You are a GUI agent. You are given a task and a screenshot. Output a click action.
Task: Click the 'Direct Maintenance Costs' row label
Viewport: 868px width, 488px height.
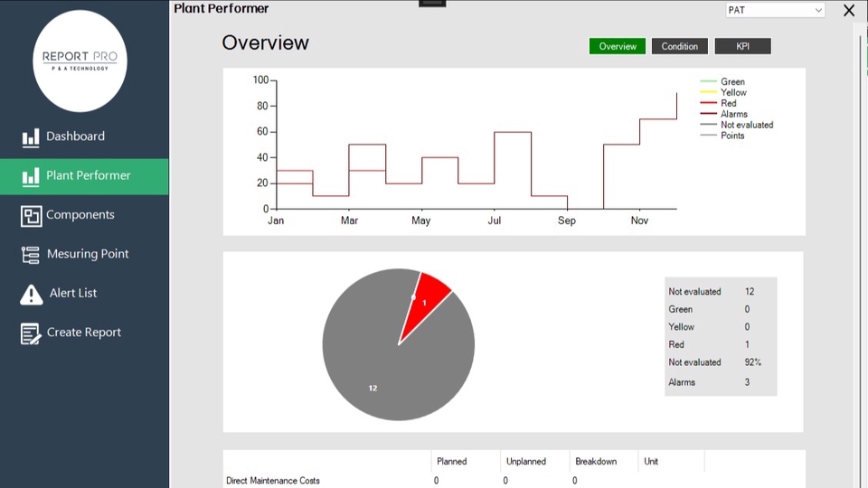pyautogui.click(x=273, y=481)
